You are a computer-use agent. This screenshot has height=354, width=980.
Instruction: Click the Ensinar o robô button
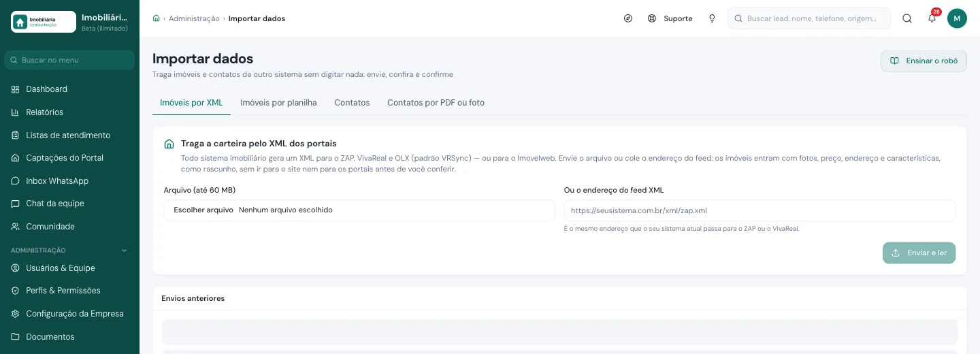coord(924,61)
